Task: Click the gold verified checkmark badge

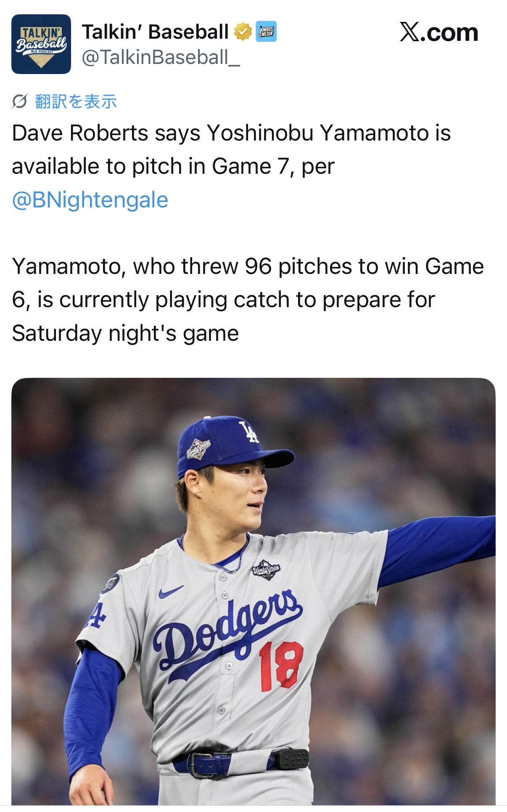Action: 243,32
